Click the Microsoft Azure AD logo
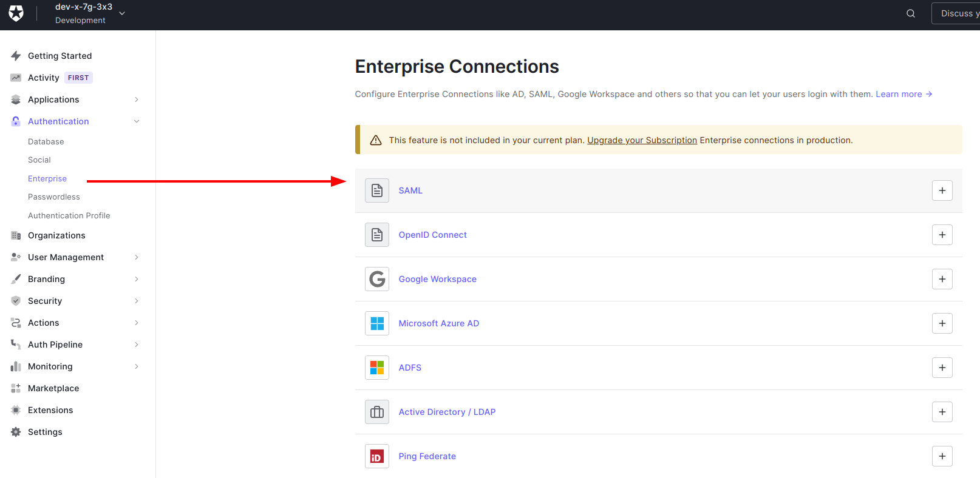980x478 pixels. (x=377, y=323)
